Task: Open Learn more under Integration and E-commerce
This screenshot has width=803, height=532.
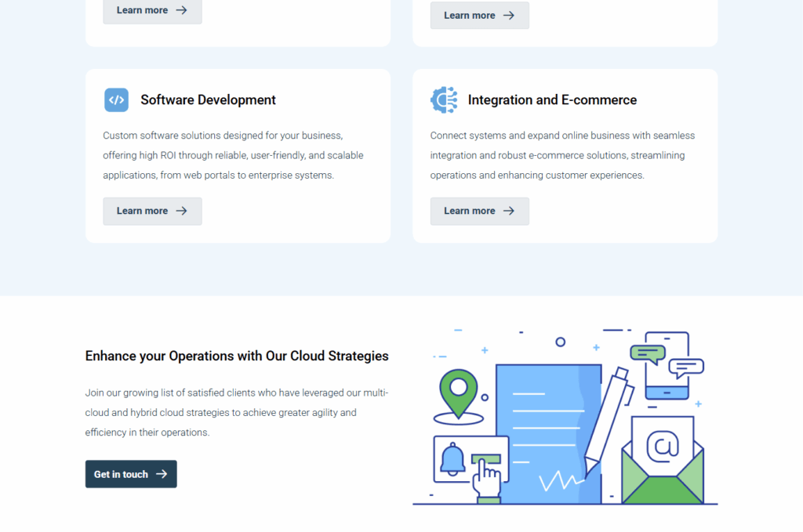Action: (x=479, y=211)
